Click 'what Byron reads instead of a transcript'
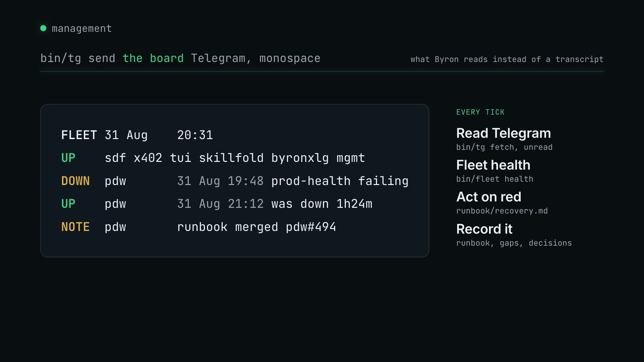 point(507,60)
